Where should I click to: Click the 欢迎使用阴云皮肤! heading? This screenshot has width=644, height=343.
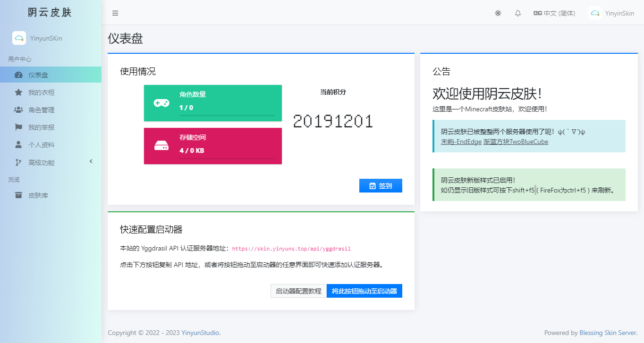487,94
